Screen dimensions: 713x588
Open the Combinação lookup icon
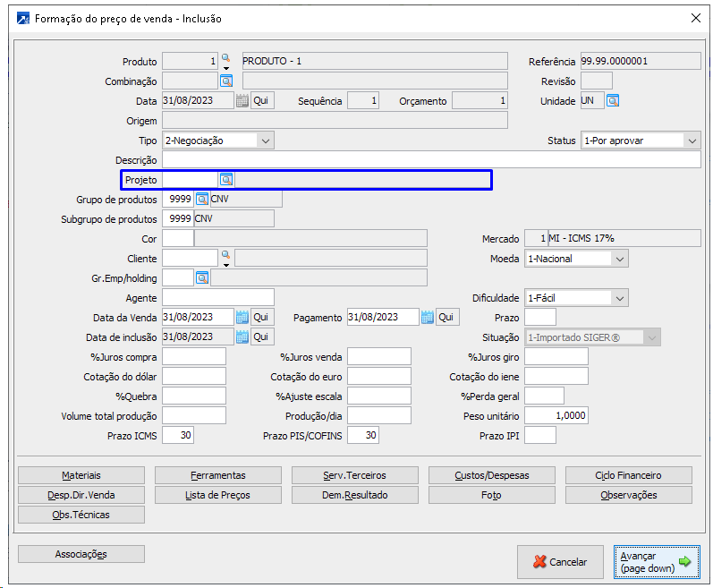(226, 81)
